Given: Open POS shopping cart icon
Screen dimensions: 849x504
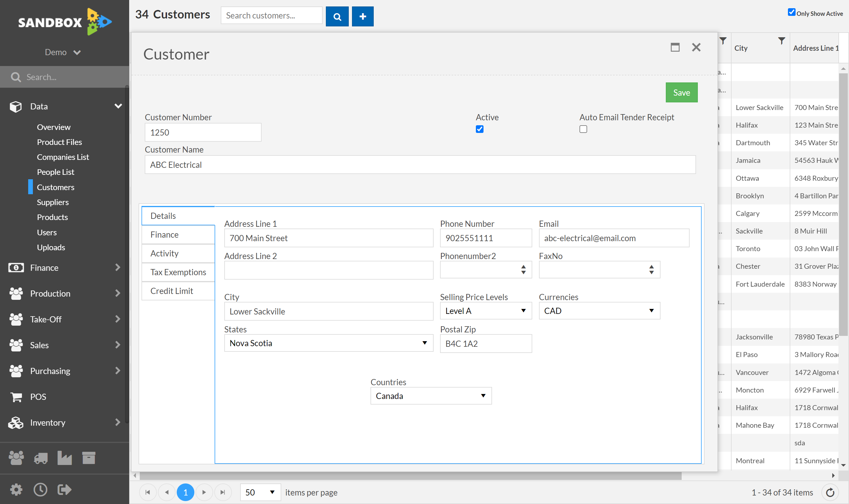Looking at the screenshot, I should coord(16,397).
